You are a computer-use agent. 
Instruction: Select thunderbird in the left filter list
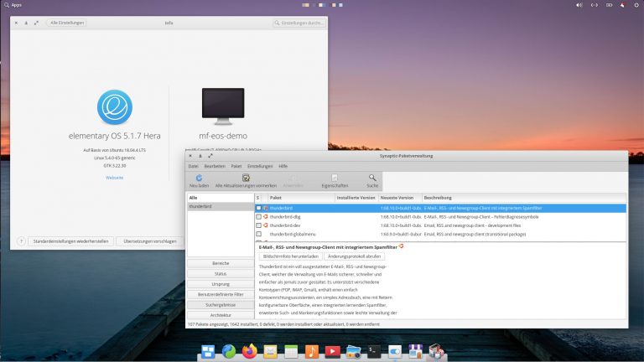click(221, 206)
